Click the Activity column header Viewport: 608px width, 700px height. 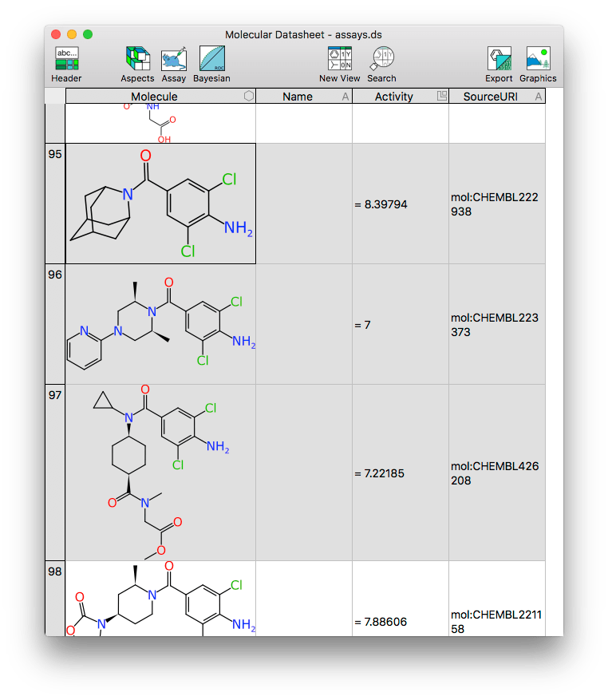tap(394, 97)
